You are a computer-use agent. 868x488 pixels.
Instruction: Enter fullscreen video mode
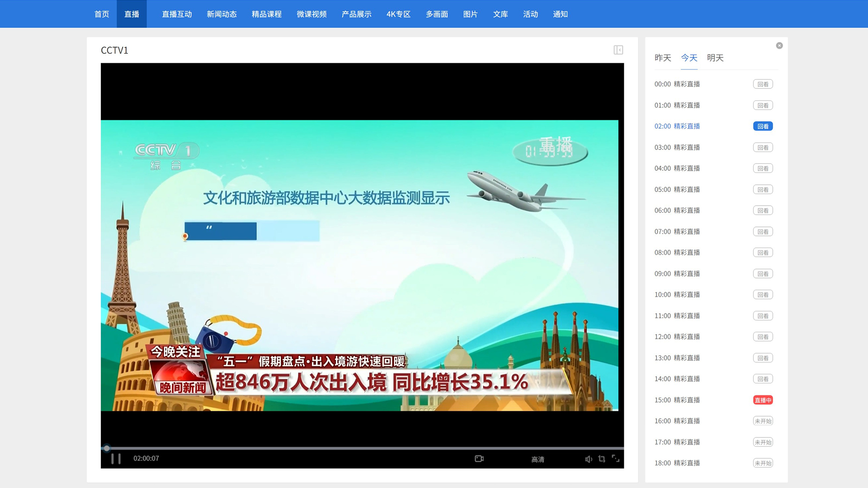point(616,459)
